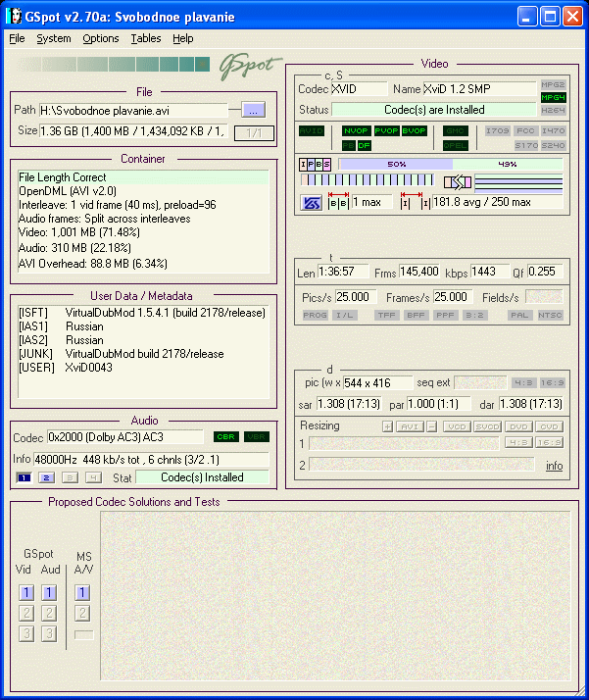Screen dimensions: 589x700
Task: Click the DF indicator
Action: (365, 145)
